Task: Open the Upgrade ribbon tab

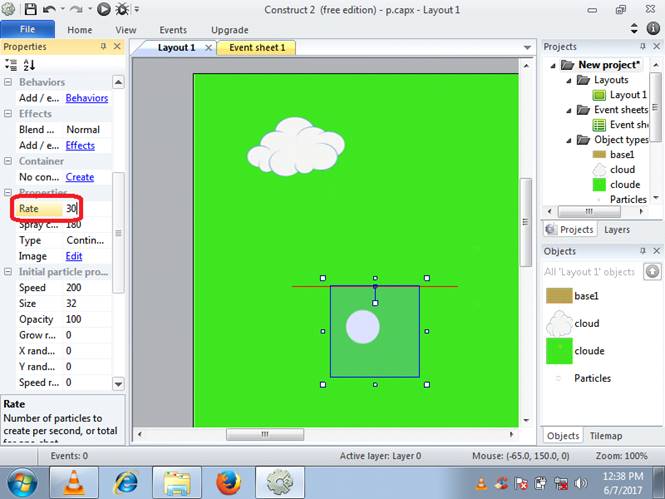Action: coord(229,30)
